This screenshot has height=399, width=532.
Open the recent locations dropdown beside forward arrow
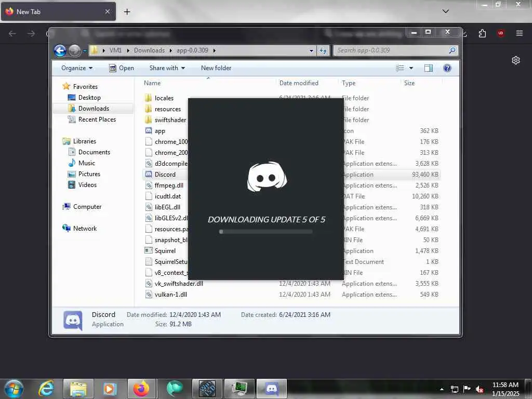click(85, 50)
